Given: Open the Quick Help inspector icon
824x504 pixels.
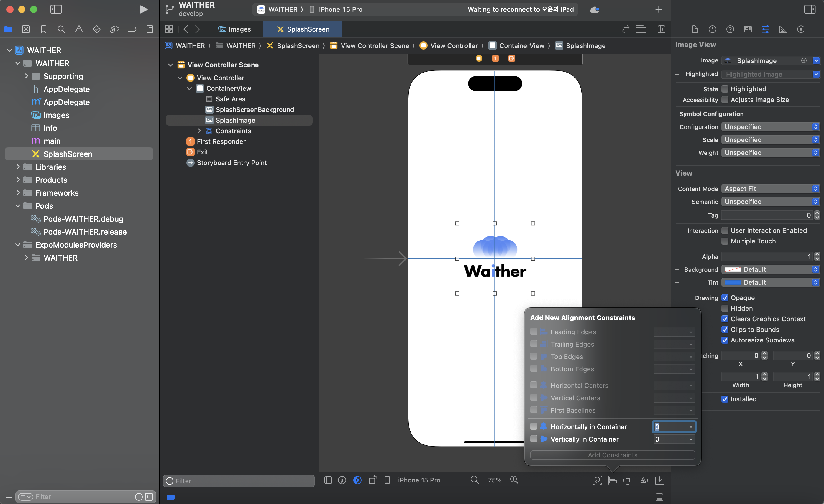Looking at the screenshot, I should click(x=730, y=29).
